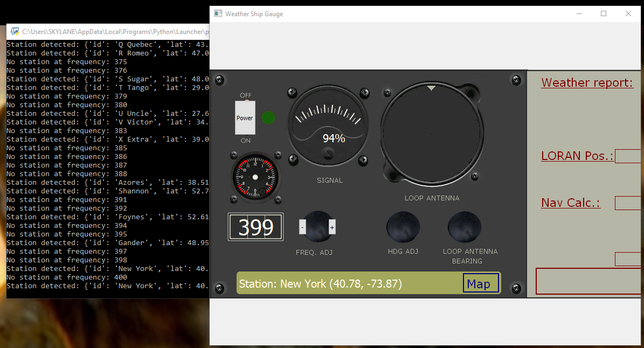Image resolution: width=644 pixels, height=348 pixels.
Task: Click the HDG ADJ knob
Action: coord(403,227)
